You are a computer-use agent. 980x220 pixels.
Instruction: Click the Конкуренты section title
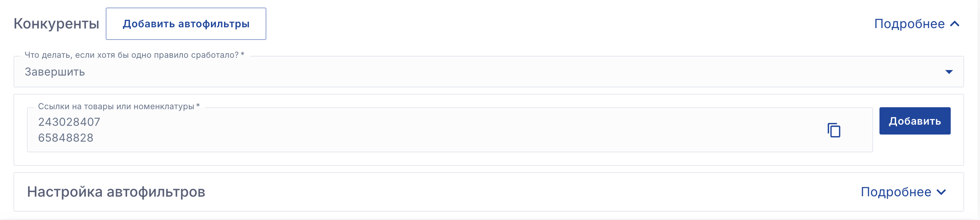[x=56, y=24]
